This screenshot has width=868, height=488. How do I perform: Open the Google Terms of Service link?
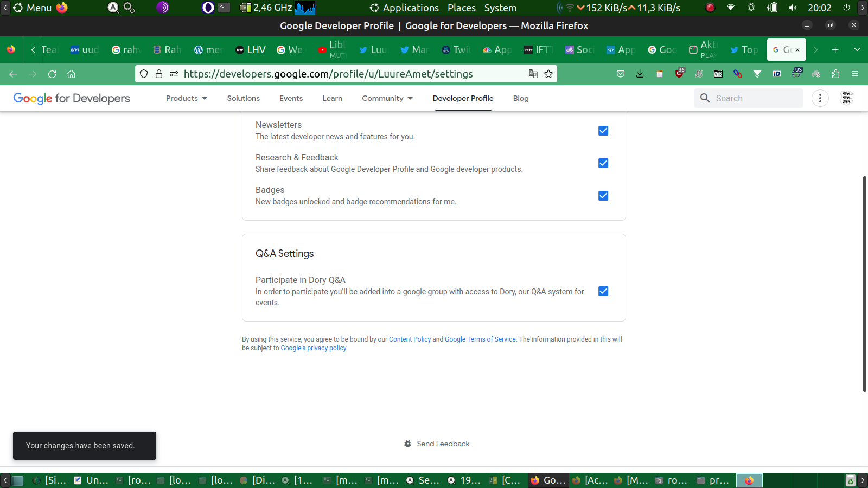pos(480,339)
